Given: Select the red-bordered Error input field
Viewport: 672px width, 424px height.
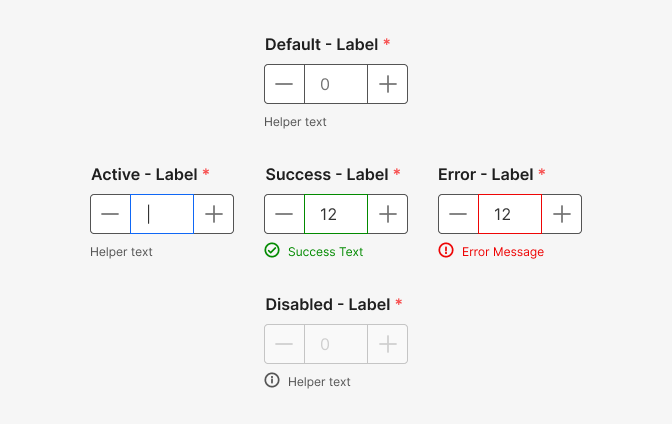Looking at the screenshot, I should click(x=510, y=214).
